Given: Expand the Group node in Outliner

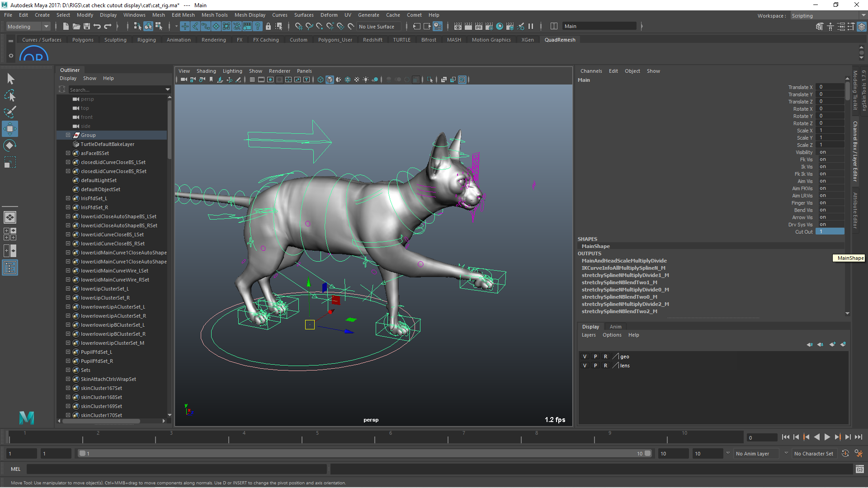Looking at the screenshot, I should tap(68, 135).
